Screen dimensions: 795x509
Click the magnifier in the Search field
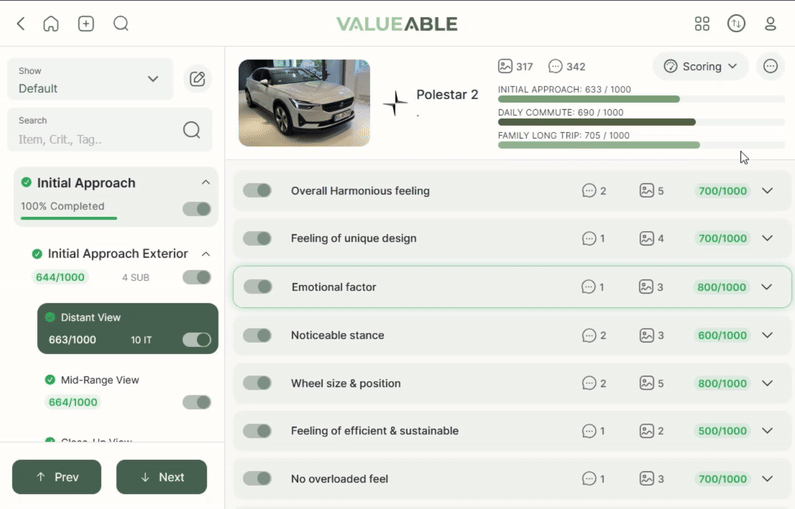192,130
